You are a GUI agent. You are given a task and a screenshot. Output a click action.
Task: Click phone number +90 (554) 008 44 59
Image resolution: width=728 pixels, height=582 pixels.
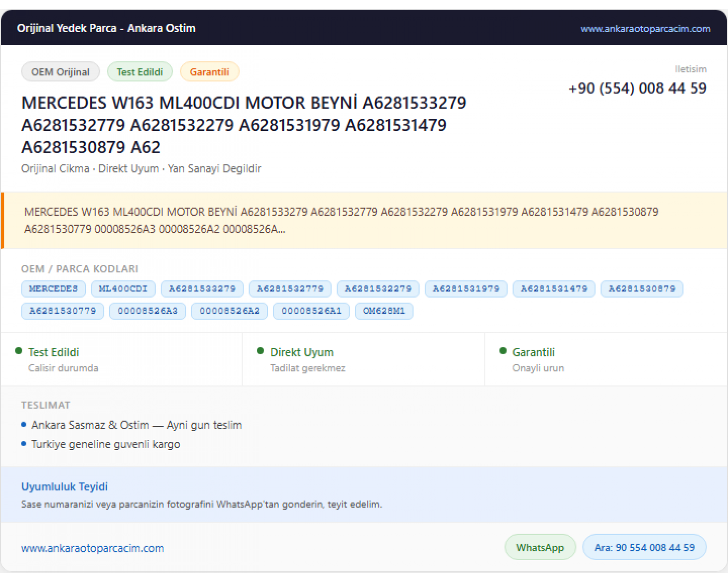[x=637, y=88]
